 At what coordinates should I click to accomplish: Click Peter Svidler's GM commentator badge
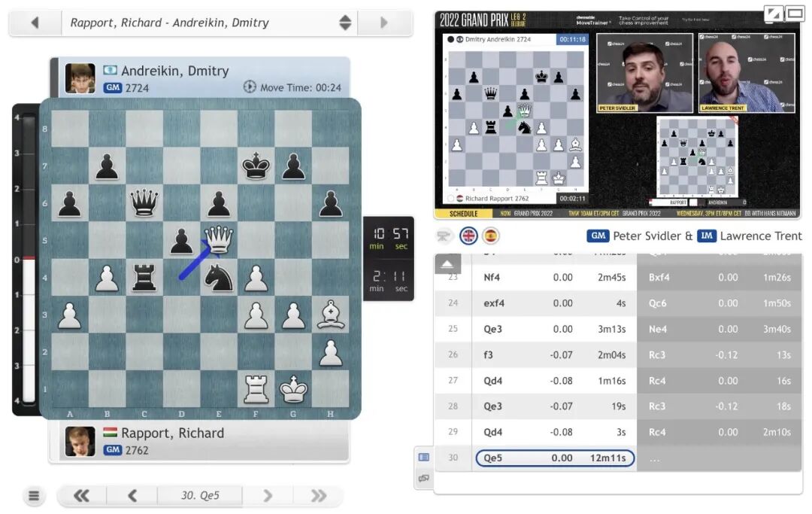click(598, 236)
